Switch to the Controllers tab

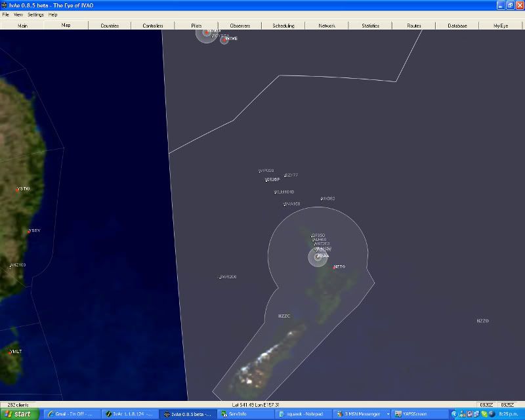[x=153, y=26]
